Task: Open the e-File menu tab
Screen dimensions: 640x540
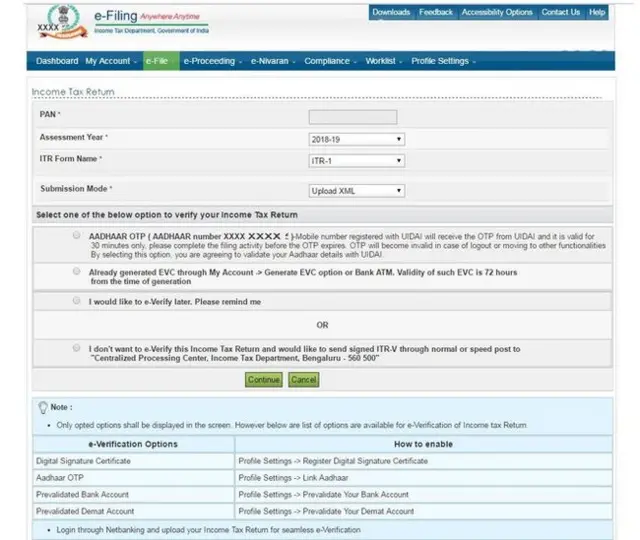Action: point(161,61)
